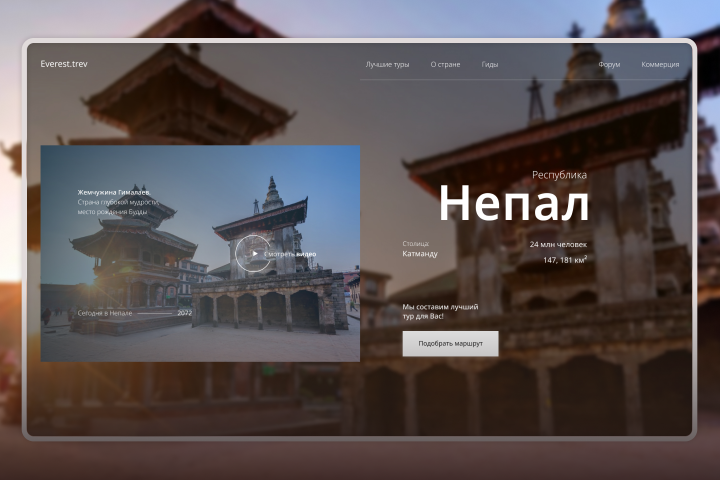
Task: Click the Жемчужина Гималаев caption
Action: (x=114, y=192)
